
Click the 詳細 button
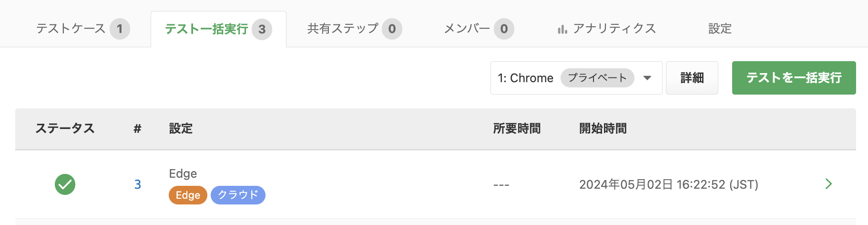[692, 78]
